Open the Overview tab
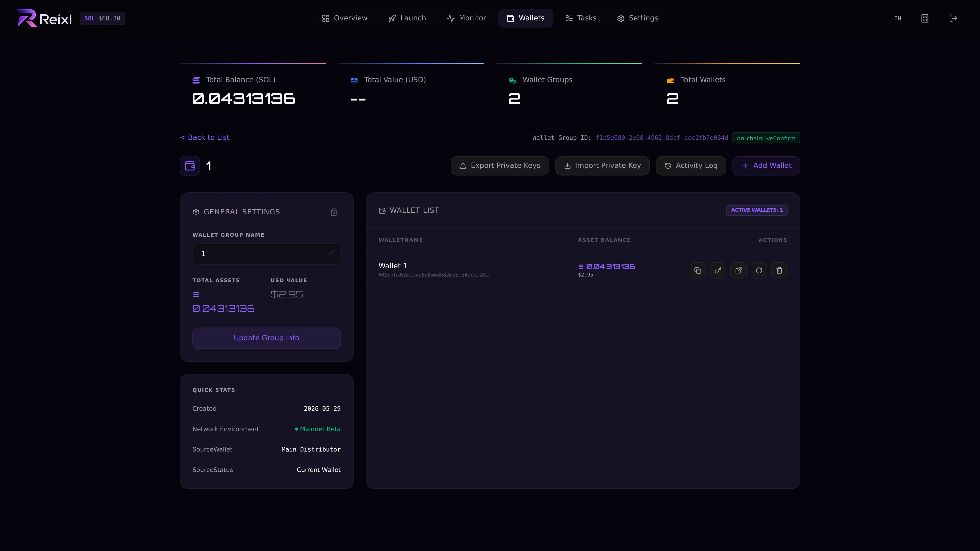Image resolution: width=980 pixels, height=551 pixels. [345, 18]
